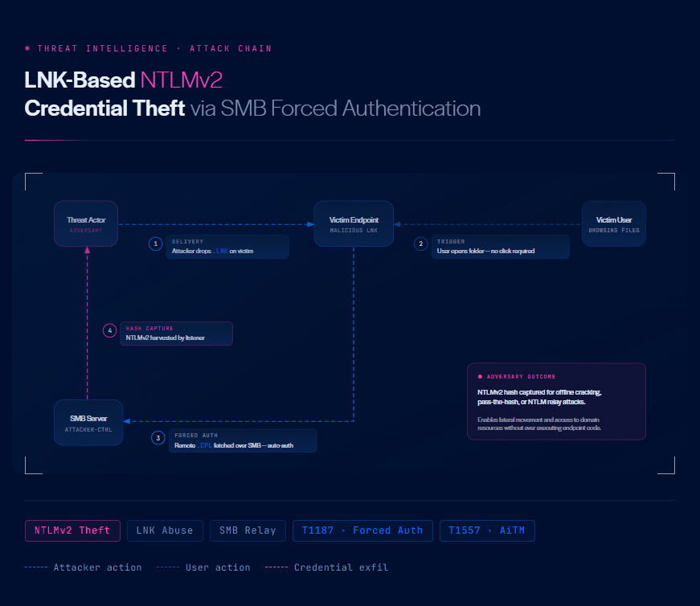Select the Victim User browsing files node
Screen dimensions: 700x606
tap(614, 223)
